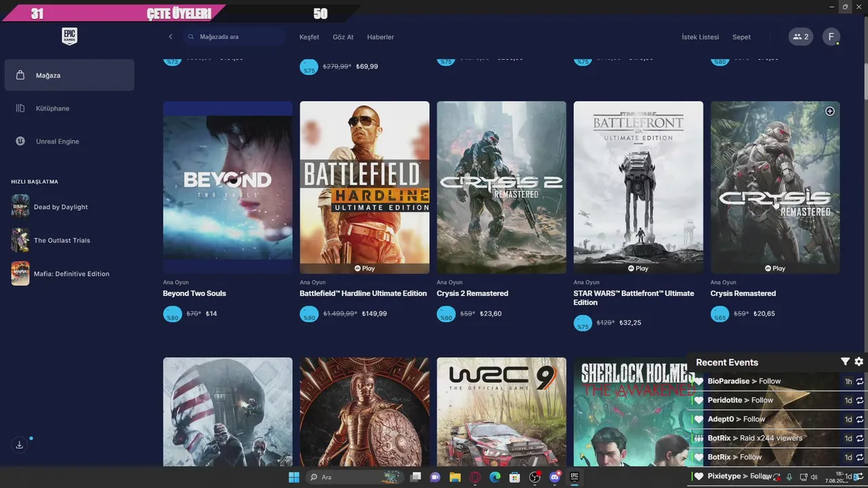Switch to the Keşfet tab
868x488 pixels.
coord(309,37)
